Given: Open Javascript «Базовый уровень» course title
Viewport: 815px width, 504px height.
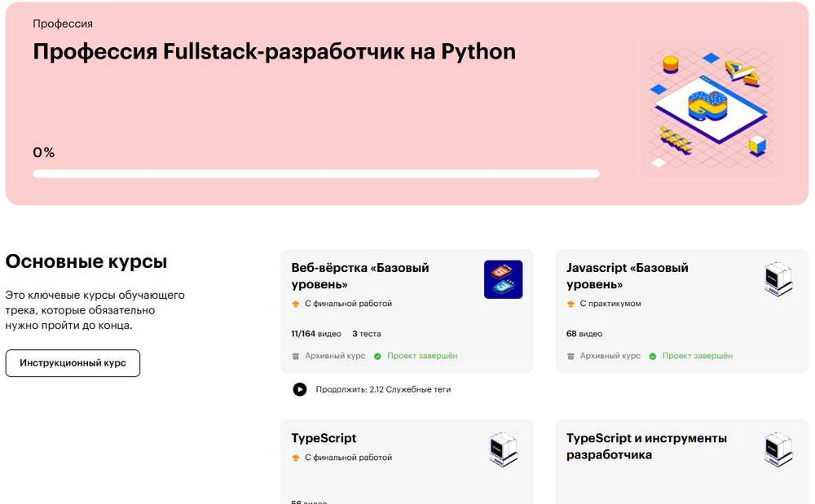Looking at the screenshot, I should pos(627,276).
